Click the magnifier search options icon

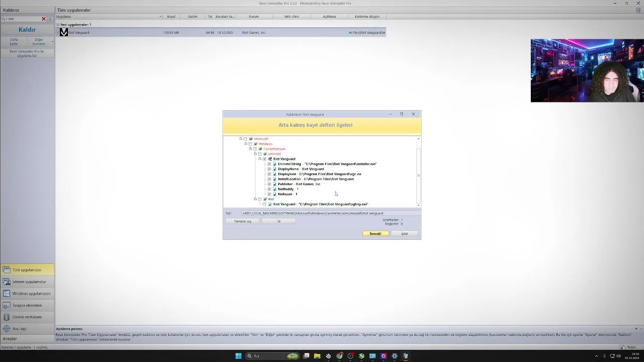[4, 19]
